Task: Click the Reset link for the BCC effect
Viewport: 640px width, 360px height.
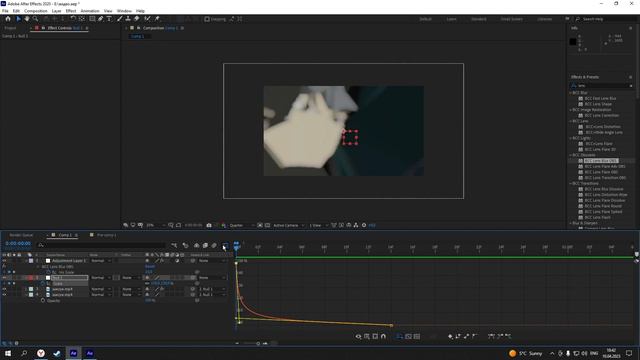Action: (x=150, y=267)
